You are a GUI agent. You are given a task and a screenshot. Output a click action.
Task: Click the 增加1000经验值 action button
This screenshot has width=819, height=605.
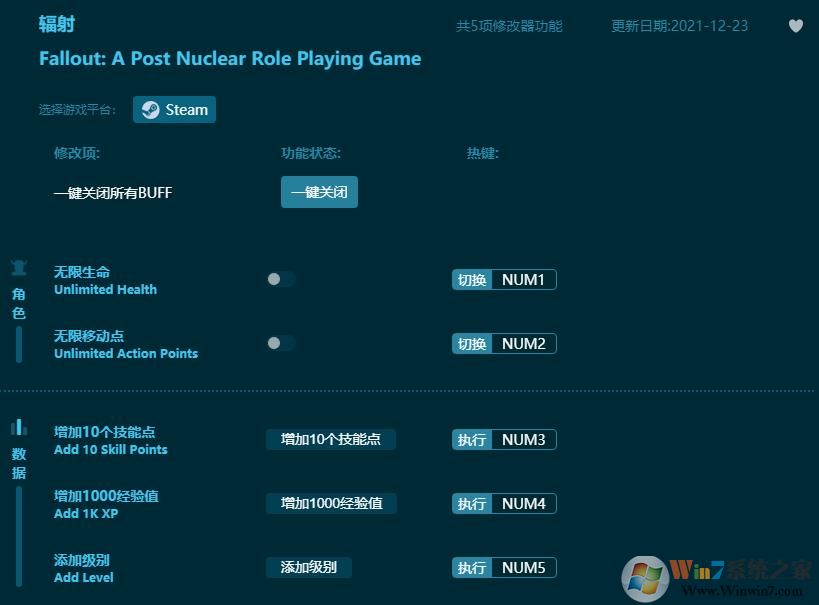[x=331, y=503]
